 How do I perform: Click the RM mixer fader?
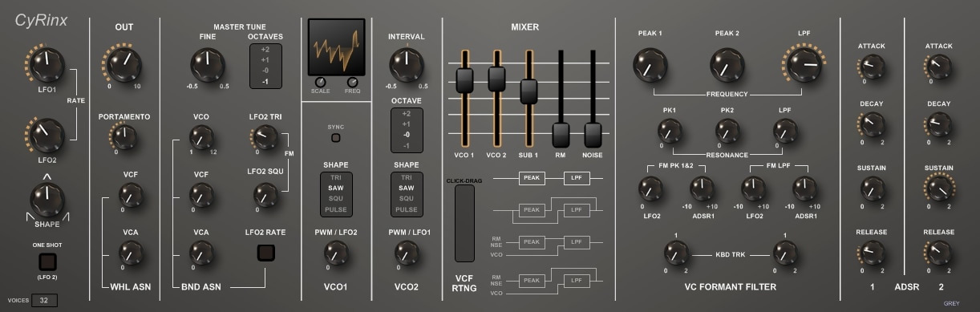tap(561, 134)
